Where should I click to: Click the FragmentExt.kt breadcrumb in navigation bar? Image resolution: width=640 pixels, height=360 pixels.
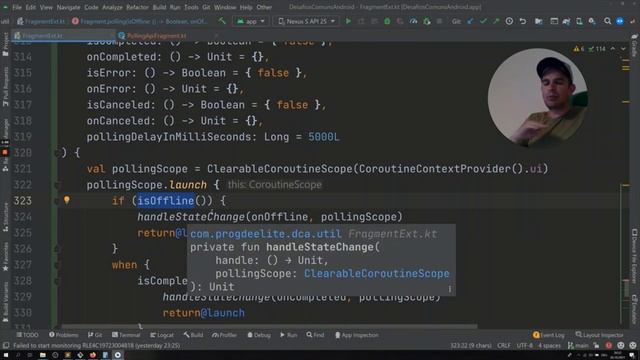pos(41,21)
